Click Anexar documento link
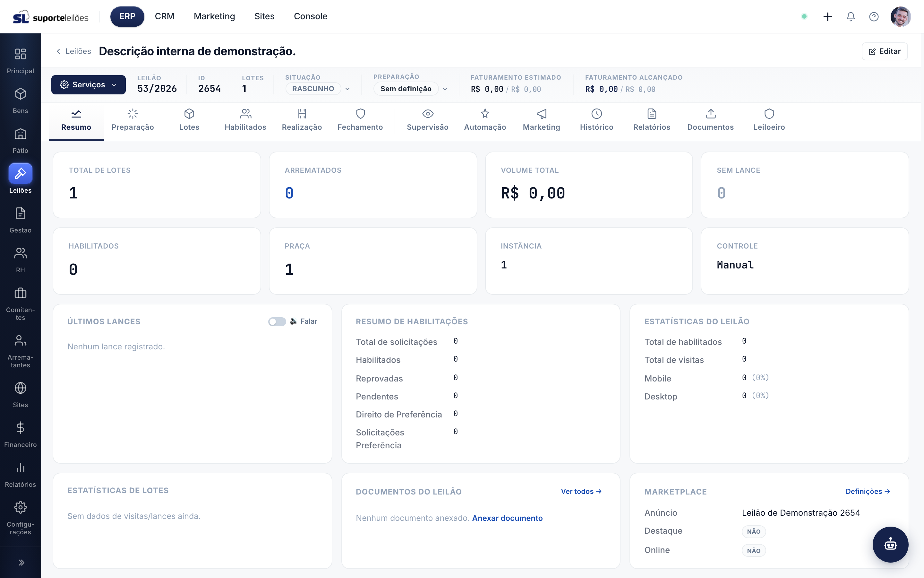This screenshot has width=924, height=578. click(x=507, y=518)
